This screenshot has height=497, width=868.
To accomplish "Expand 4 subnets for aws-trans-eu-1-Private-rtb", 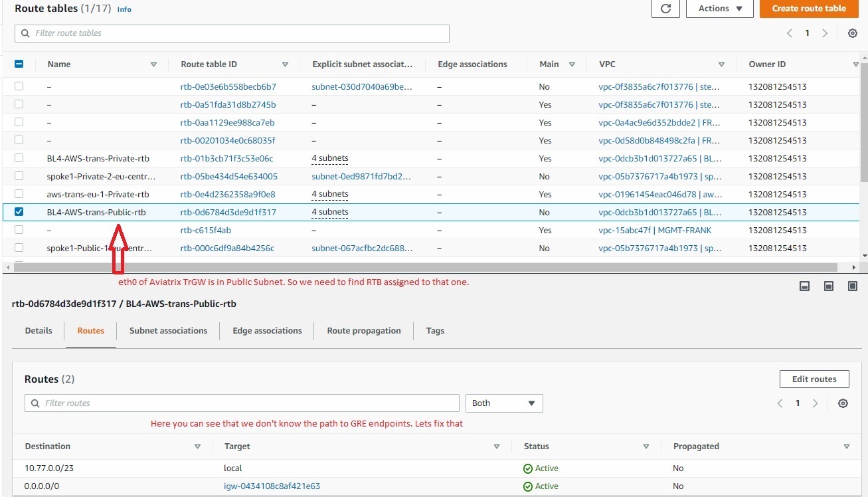I will click(x=330, y=194).
